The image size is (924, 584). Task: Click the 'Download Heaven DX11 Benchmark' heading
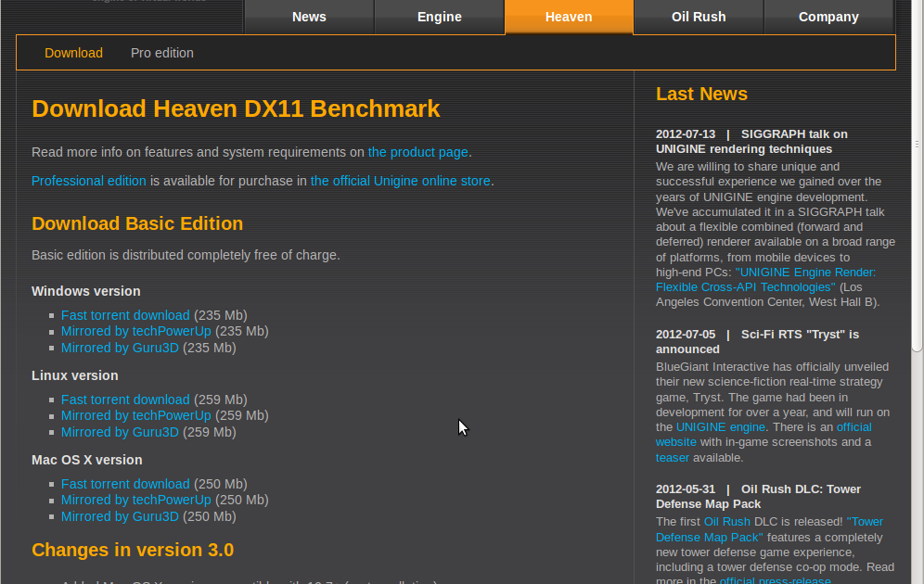236,108
